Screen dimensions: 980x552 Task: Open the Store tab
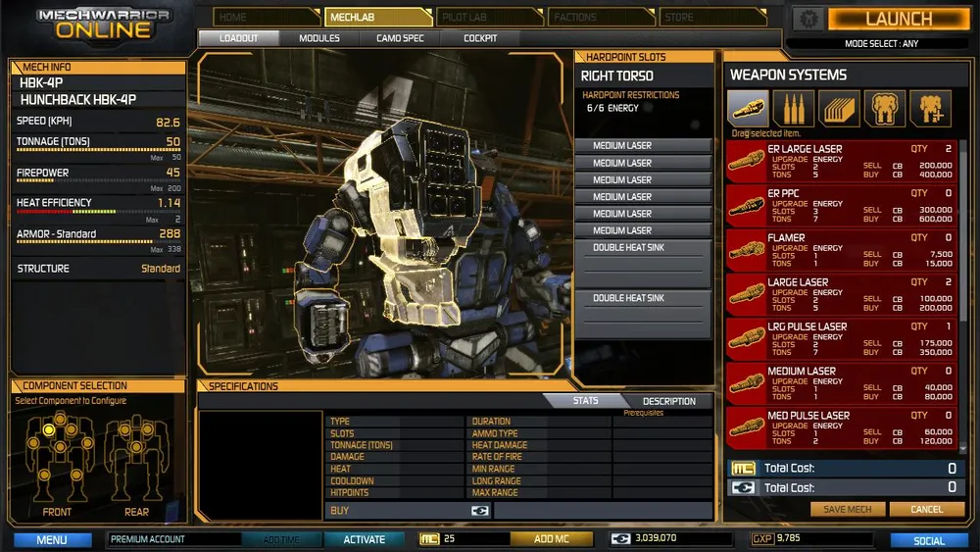click(712, 17)
